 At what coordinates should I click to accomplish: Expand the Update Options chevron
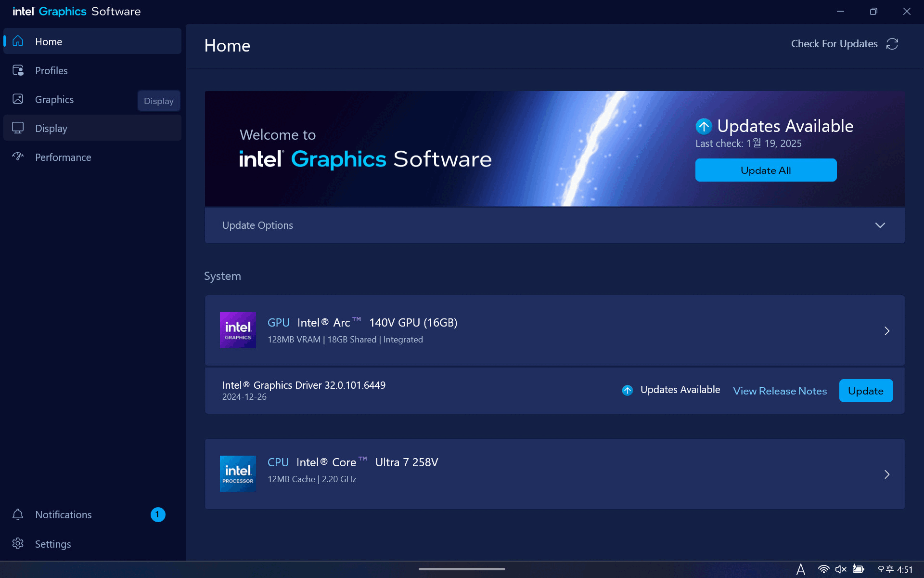(880, 225)
